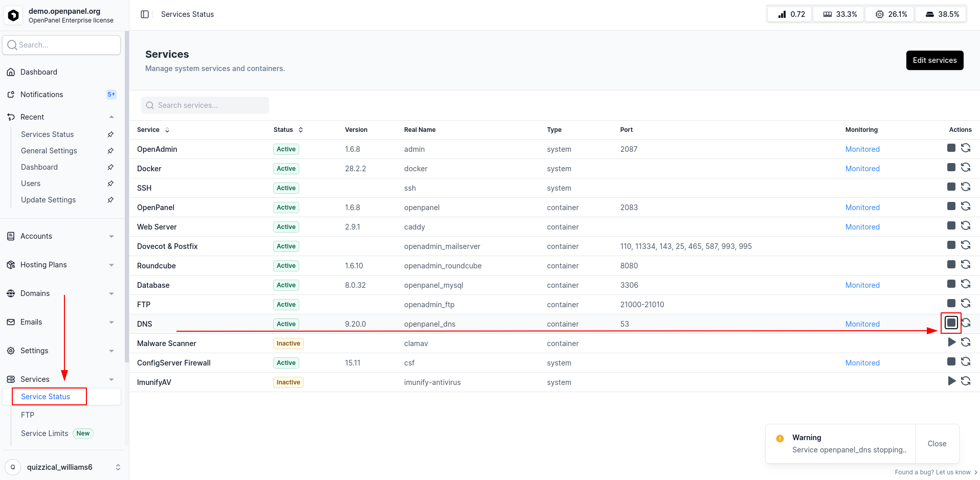This screenshot has height=480, width=980.
Task: Stop the Database service
Action: (x=951, y=284)
